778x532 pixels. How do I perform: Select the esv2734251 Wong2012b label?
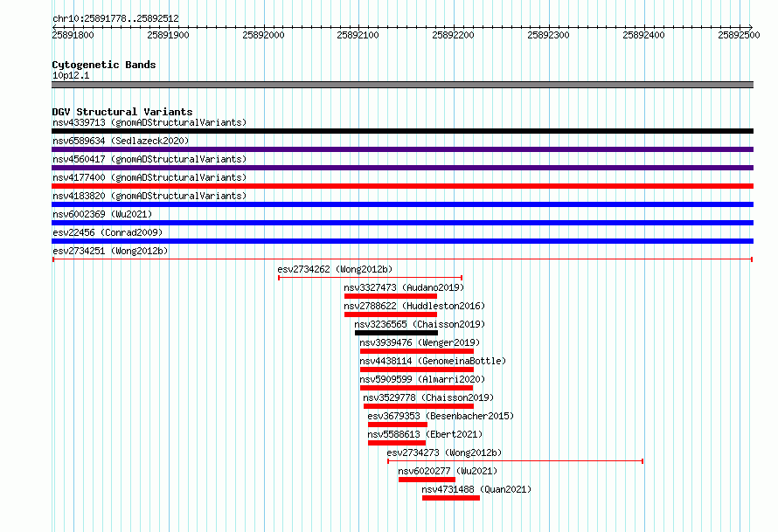tap(110, 251)
